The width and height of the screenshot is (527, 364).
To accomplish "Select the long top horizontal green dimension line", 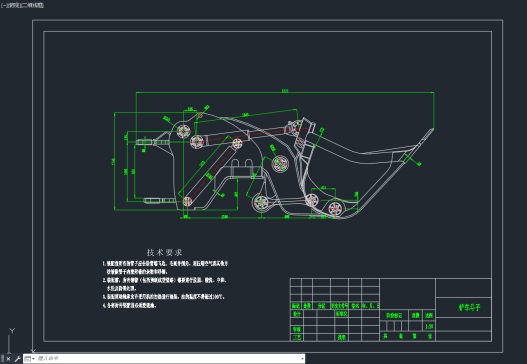I will click(x=285, y=92).
